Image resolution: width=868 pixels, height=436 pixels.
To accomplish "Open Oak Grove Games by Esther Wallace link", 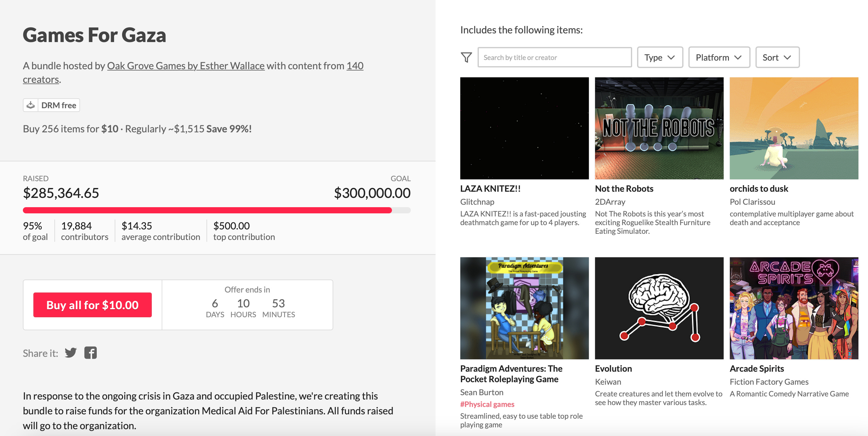I will coord(186,66).
